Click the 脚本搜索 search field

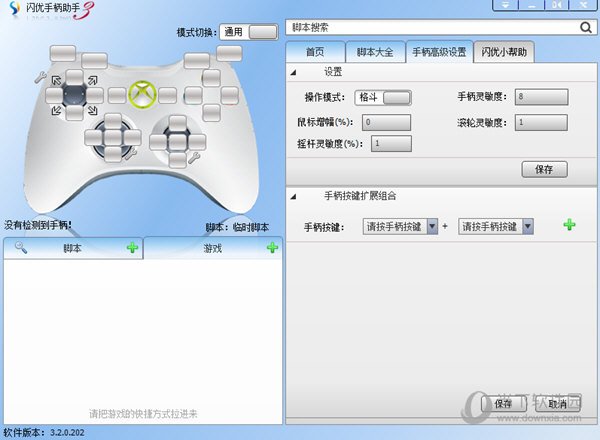pos(441,28)
